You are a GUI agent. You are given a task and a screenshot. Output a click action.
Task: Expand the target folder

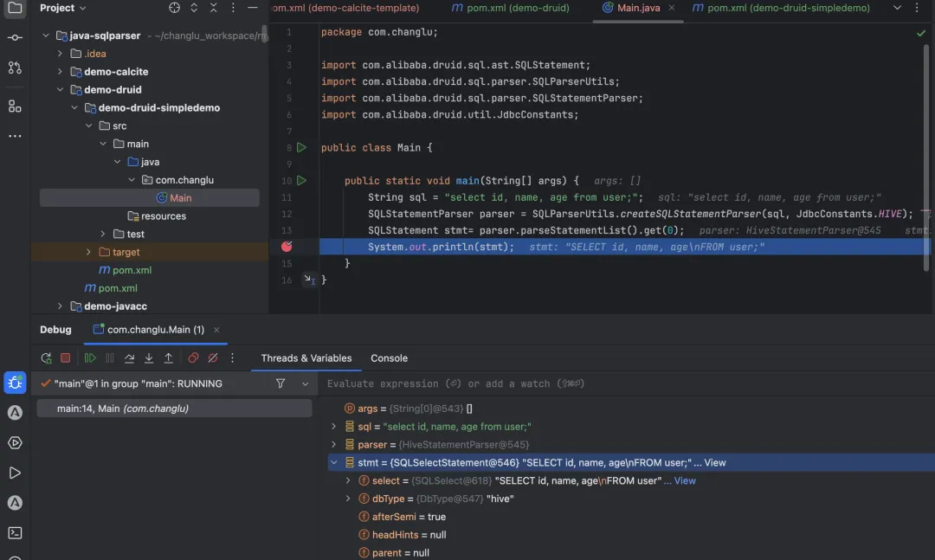pos(88,252)
